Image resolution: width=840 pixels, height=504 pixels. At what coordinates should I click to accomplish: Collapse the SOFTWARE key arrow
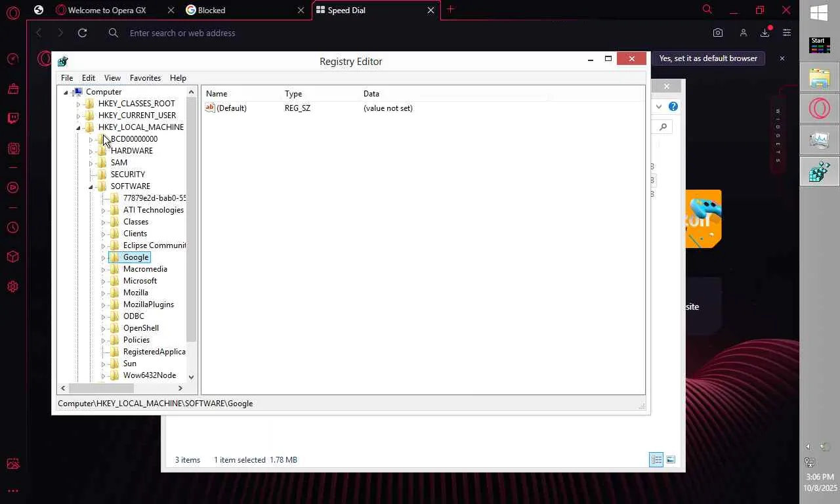[x=91, y=187]
